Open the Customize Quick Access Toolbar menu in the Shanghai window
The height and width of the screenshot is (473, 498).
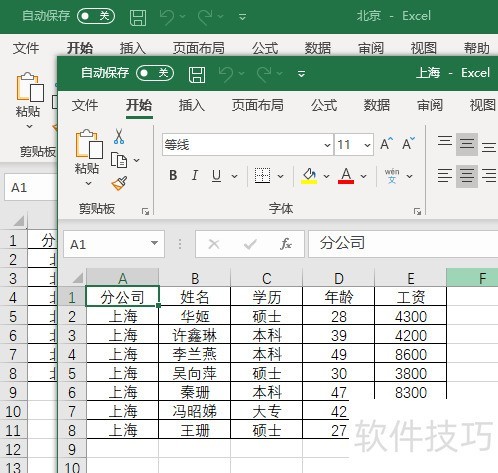[x=301, y=74]
